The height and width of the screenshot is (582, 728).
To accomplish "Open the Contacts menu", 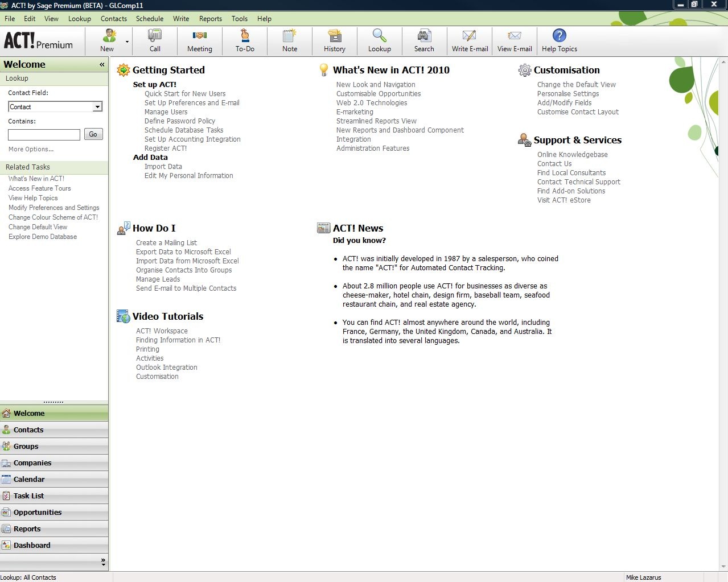I will point(114,19).
